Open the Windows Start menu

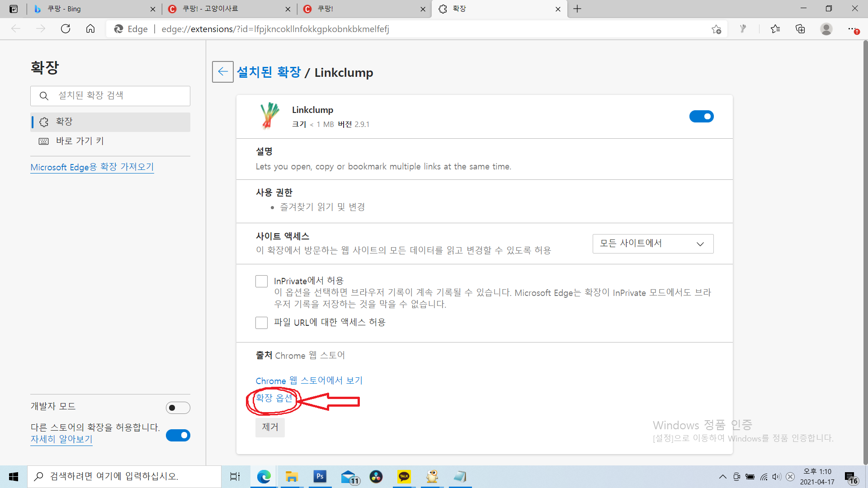click(x=14, y=477)
